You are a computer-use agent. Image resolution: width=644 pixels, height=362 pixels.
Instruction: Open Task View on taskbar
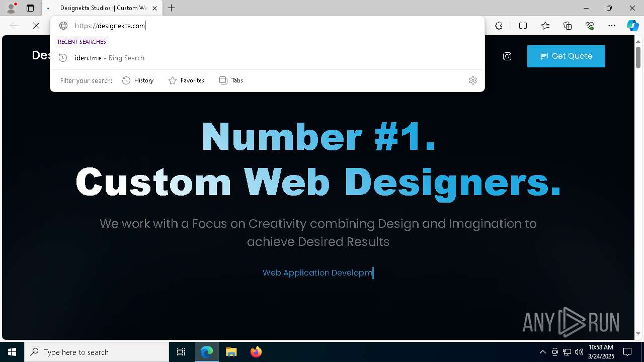(x=181, y=352)
